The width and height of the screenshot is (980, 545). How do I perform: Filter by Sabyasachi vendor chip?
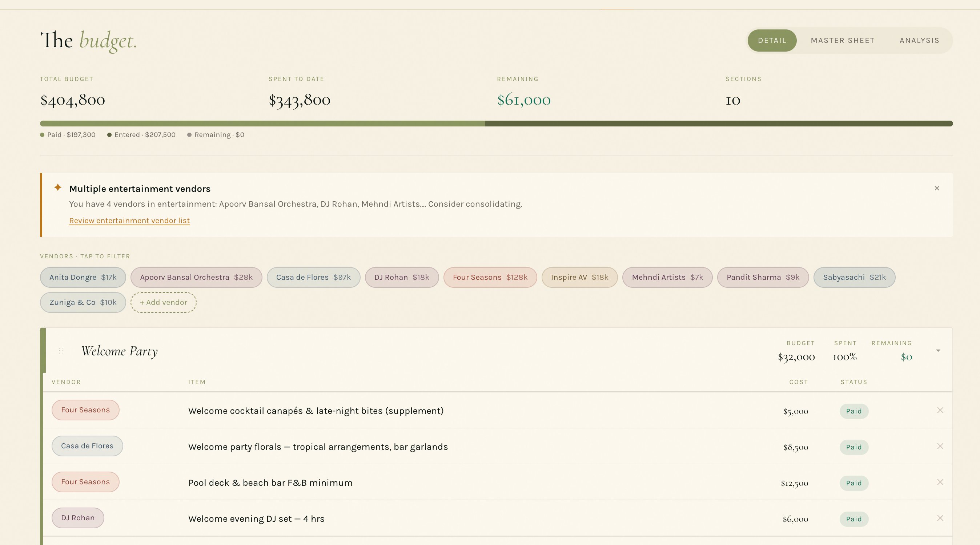point(855,277)
